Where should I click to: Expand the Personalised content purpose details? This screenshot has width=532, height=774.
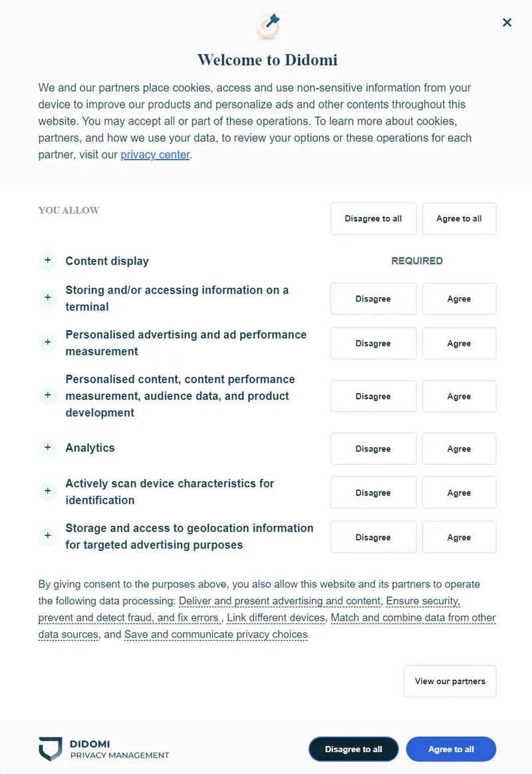47,395
